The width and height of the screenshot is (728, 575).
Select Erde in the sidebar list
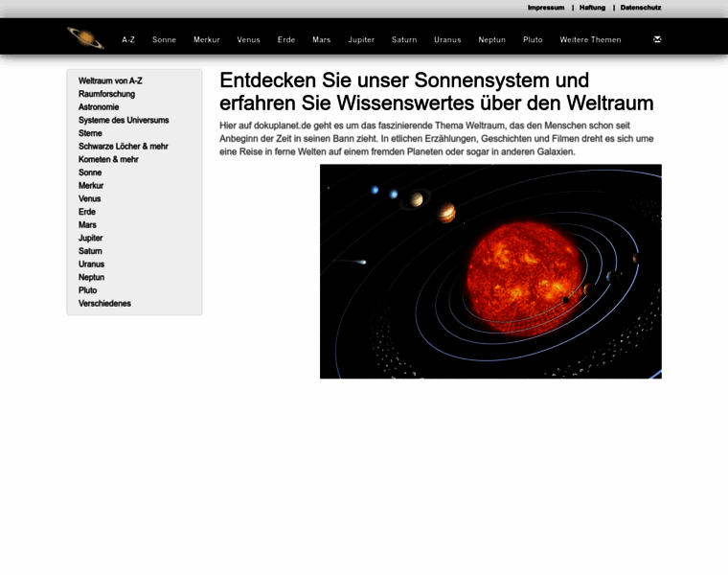[x=87, y=212]
